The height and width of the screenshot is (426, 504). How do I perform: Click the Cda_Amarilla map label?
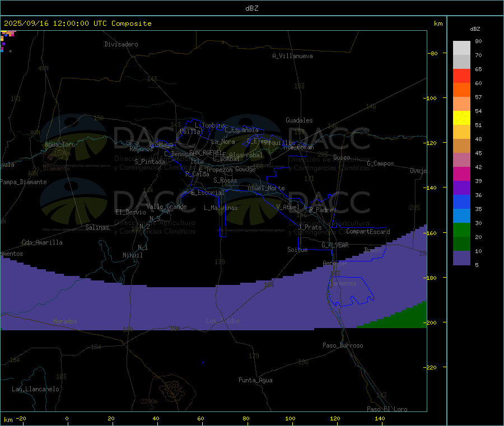point(42,242)
